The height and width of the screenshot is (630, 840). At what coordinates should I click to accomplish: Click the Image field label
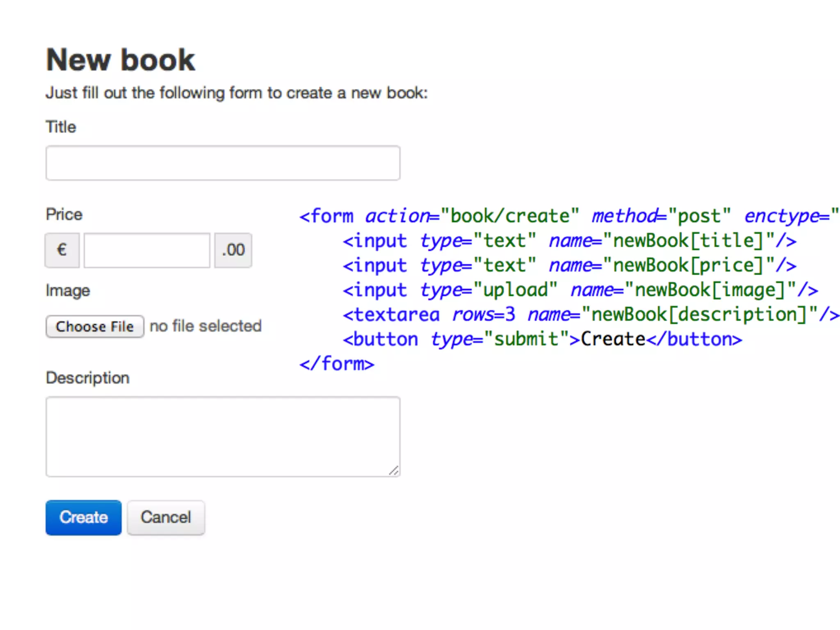(68, 290)
